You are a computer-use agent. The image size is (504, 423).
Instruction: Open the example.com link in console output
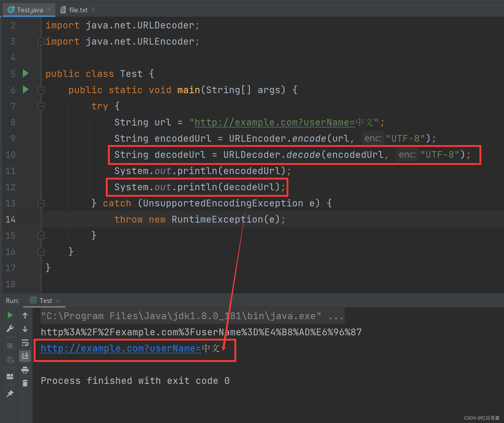point(121,348)
